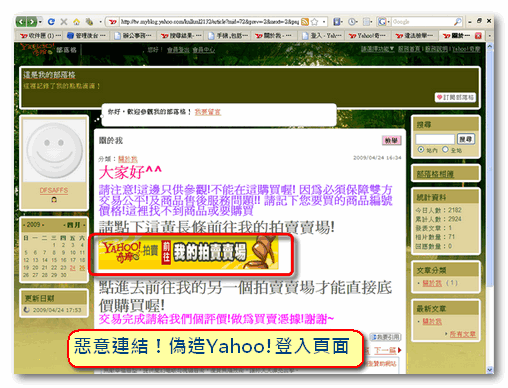Screen dimensions: 508x388
Task: Open the 所有文章 link
Action: (462, 334)
